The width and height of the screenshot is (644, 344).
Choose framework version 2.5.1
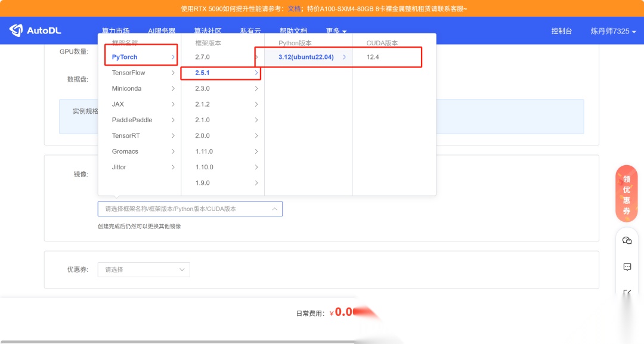[x=222, y=73]
